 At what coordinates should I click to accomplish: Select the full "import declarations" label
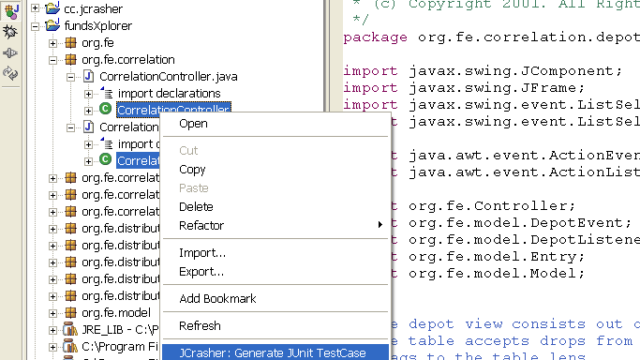(169, 93)
